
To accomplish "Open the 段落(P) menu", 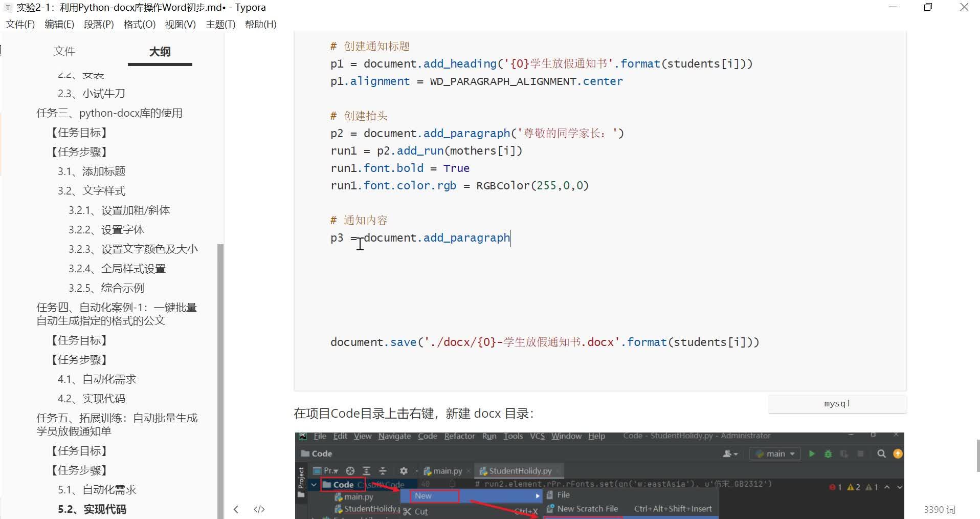I will [x=99, y=24].
